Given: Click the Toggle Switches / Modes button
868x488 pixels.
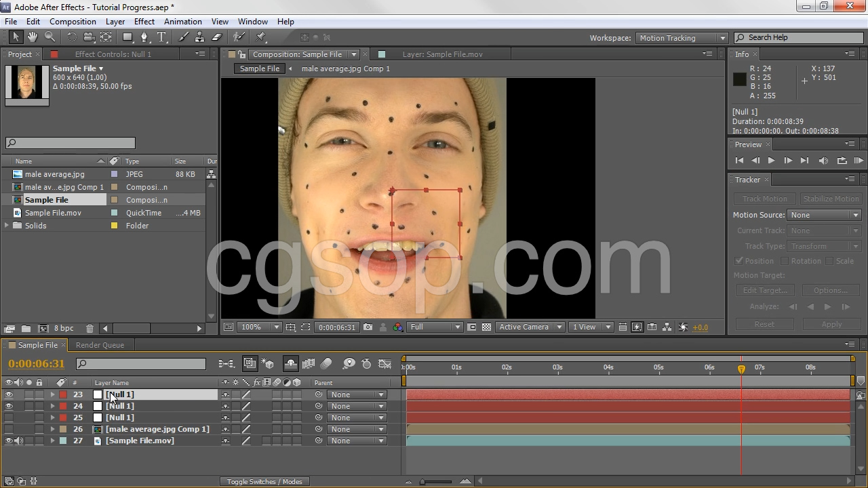Looking at the screenshot, I should (x=264, y=482).
